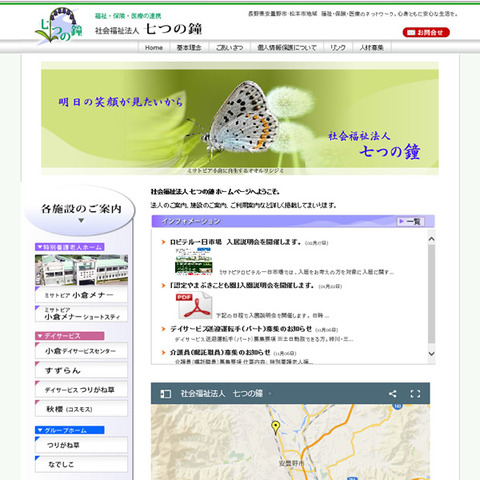Screen dimensions: 480x480
Task: Click the お問合せ contact button
Action: point(426,32)
